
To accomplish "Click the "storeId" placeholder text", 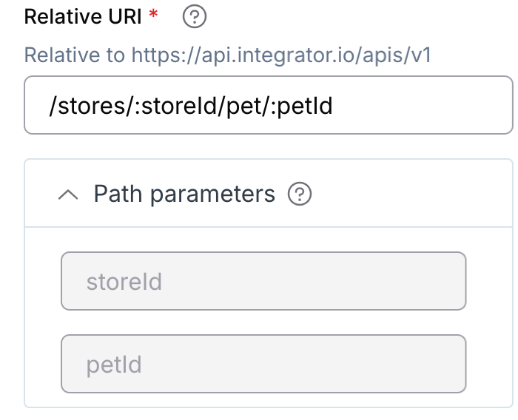I will click(x=124, y=282).
